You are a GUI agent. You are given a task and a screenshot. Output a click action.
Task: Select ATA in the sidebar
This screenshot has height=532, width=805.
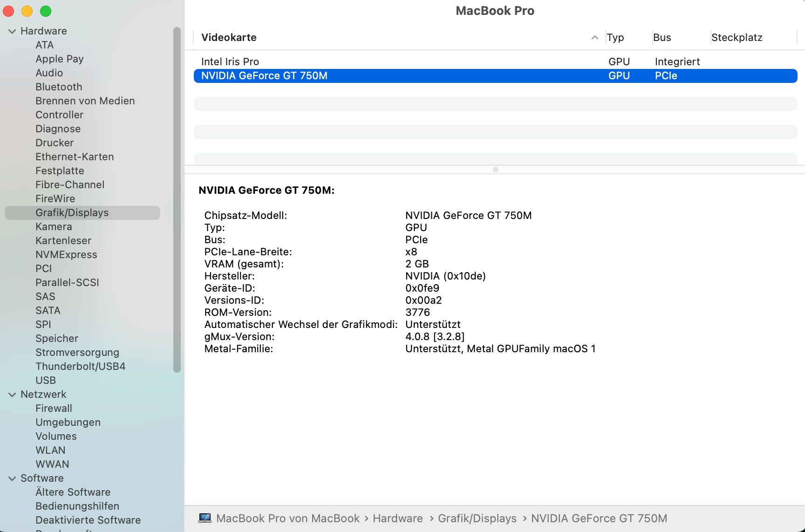44,45
